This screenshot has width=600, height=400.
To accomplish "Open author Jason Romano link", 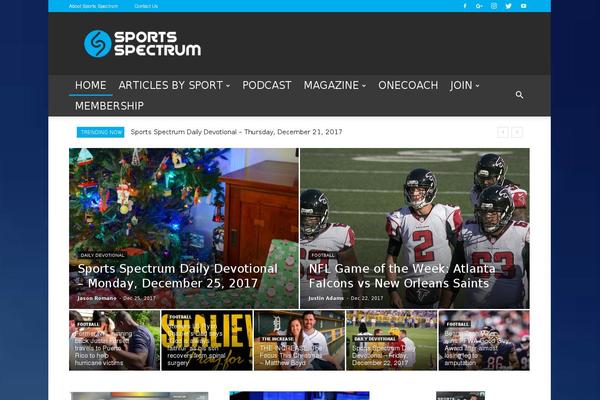I will [x=97, y=298].
